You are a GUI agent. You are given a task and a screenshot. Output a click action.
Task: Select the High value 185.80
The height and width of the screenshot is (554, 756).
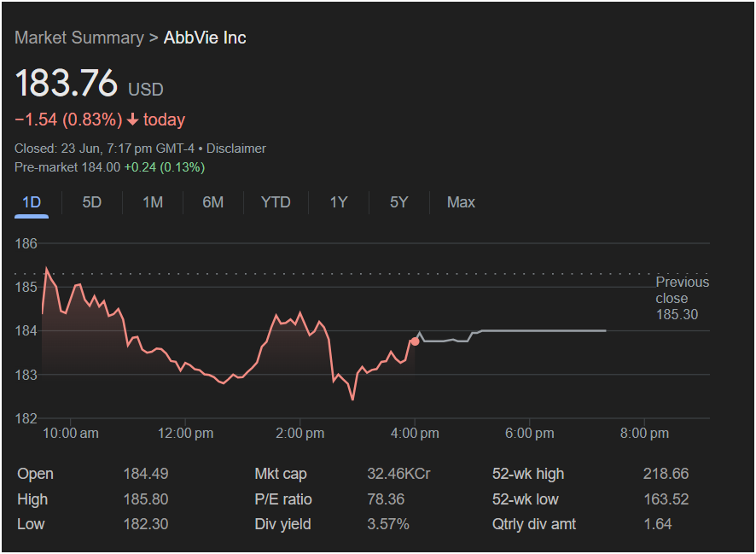pyautogui.click(x=146, y=499)
